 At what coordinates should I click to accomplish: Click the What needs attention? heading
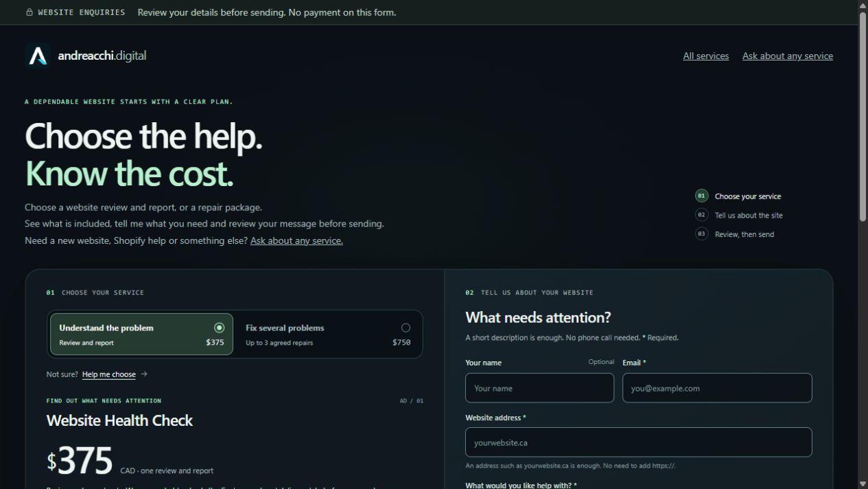click(x=538, y=317)
